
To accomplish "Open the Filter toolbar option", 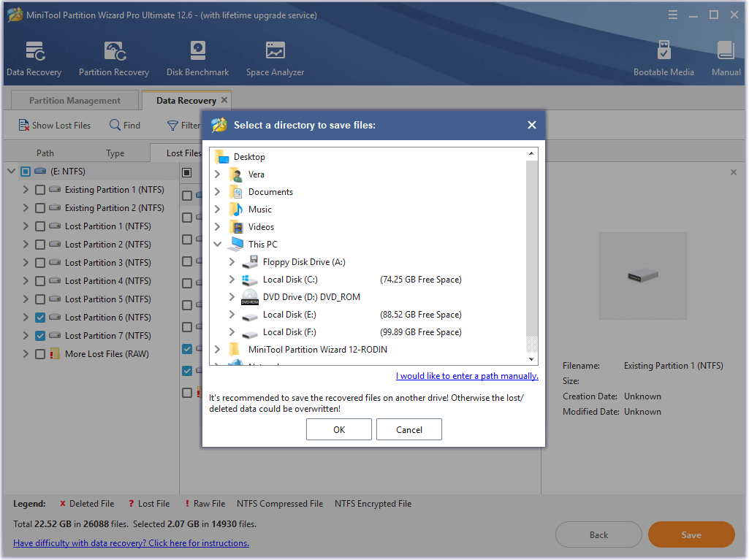I will click(x=184, y=125).
